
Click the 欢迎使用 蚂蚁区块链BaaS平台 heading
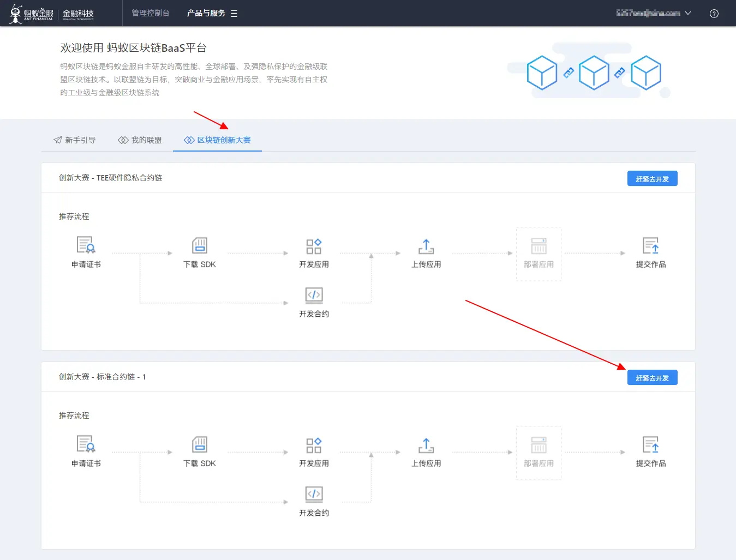pyautogui.click(x=133, y=48)
